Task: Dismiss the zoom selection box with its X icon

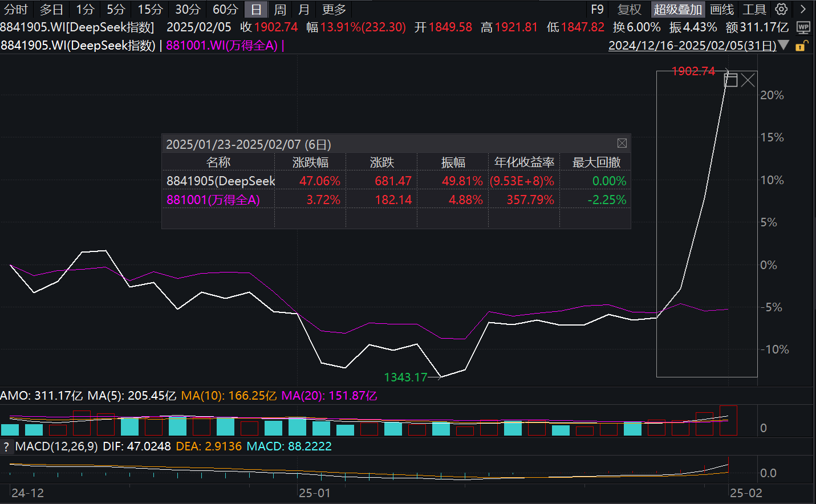Action: 748,80
